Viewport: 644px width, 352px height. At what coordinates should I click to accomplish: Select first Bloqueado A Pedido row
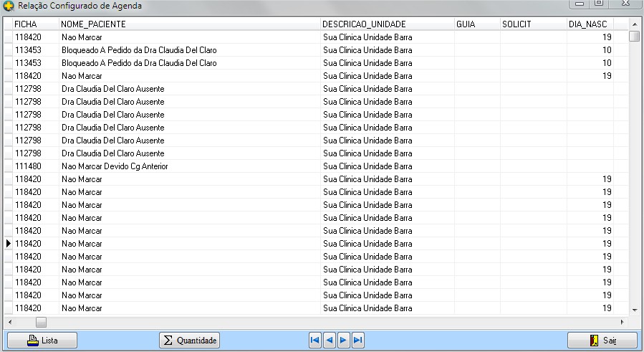point(139,50)
